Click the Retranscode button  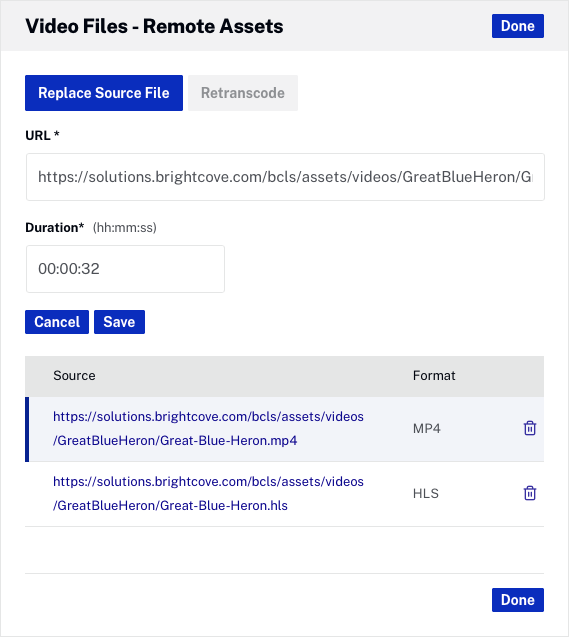point(243,93)
